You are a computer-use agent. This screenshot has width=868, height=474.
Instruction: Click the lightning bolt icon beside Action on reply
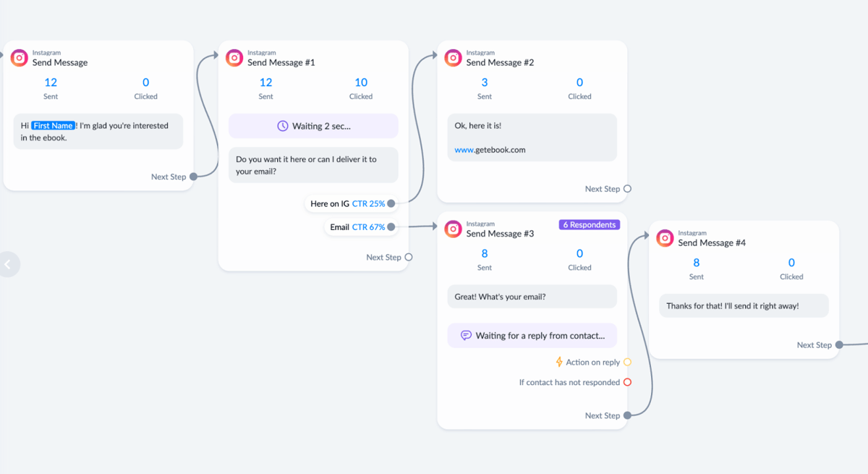[x=558, y=362]
